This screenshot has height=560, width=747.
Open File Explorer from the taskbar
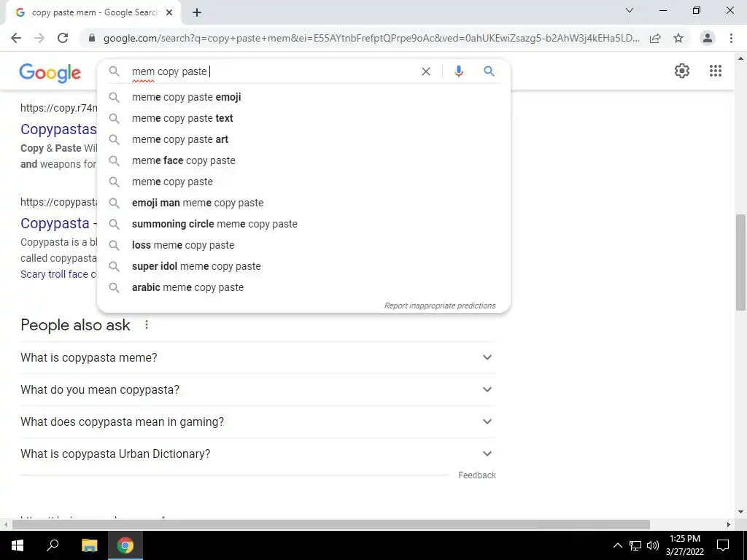coord(89,545)
